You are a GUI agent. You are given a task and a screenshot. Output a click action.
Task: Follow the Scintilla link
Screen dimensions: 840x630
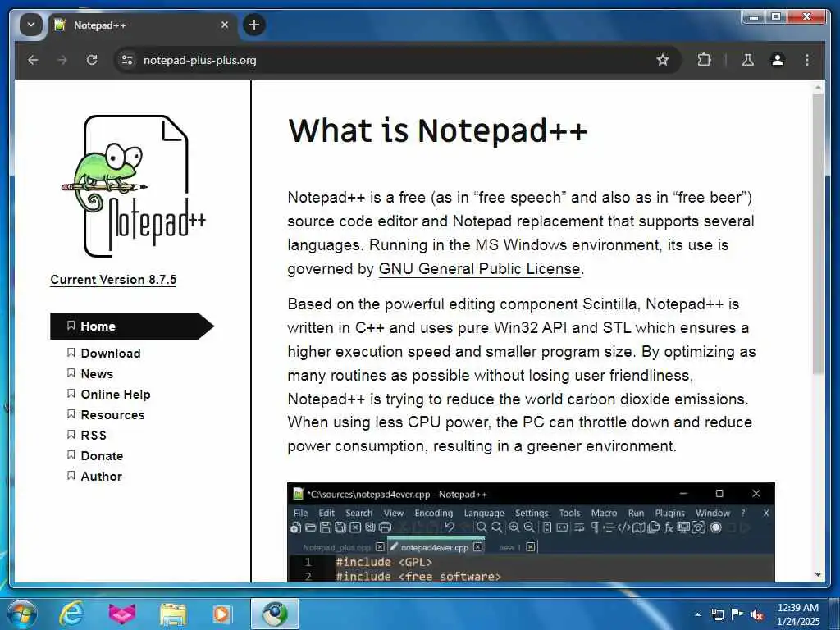tap(609, 304)
